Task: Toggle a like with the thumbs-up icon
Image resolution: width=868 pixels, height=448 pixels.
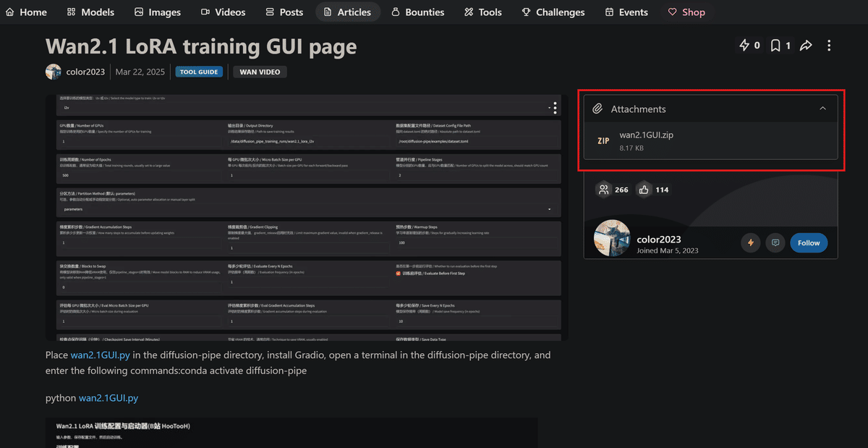Action: tap(644, 189)
